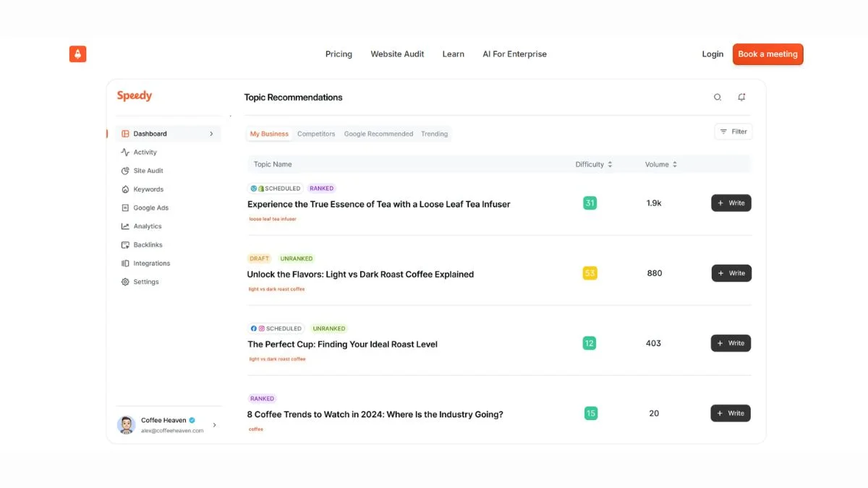Click the Coffee Heaven avatar picture

click(127, 425)
